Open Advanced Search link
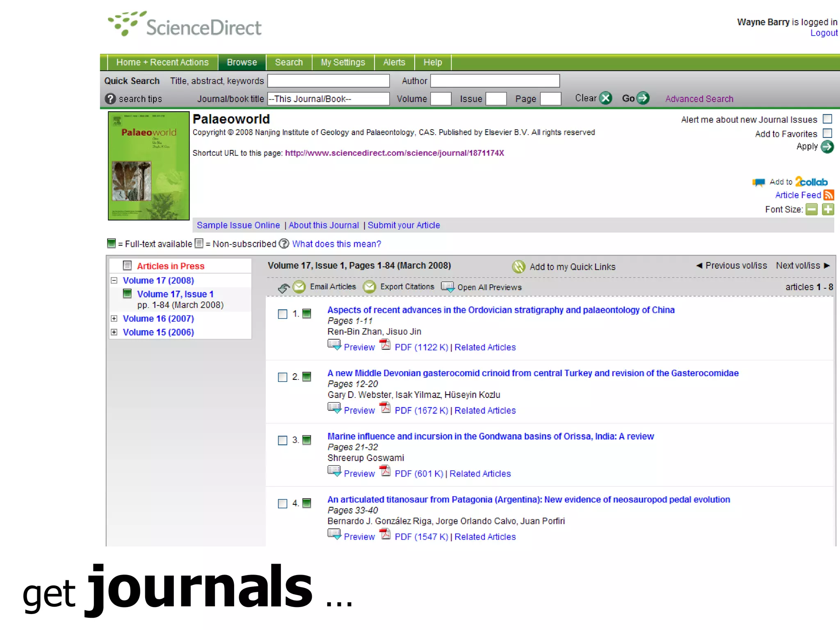 699,99
